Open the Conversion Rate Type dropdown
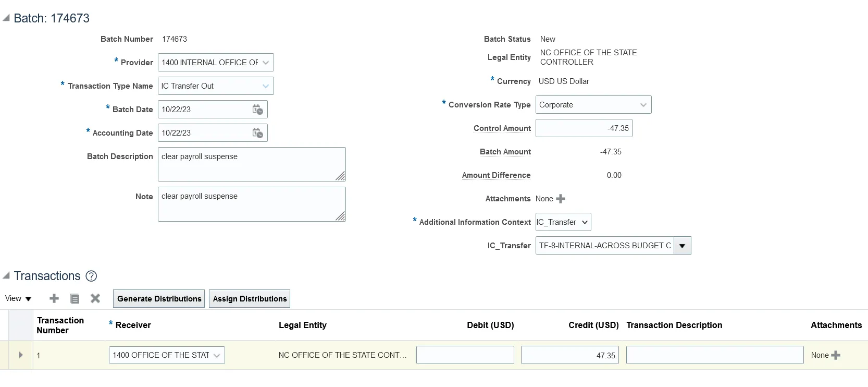The image size is (868, 387). click(x=643, y=105)
